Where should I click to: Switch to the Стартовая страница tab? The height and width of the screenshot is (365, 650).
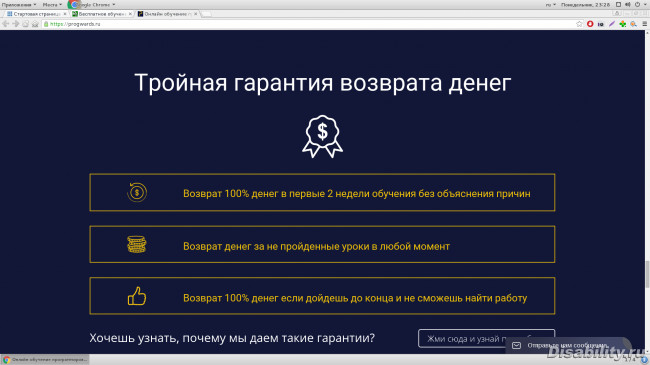(x=36, y=14)
